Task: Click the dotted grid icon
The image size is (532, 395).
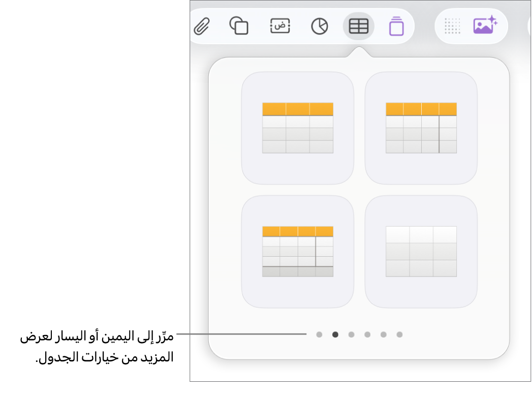Action: (452, 26)
